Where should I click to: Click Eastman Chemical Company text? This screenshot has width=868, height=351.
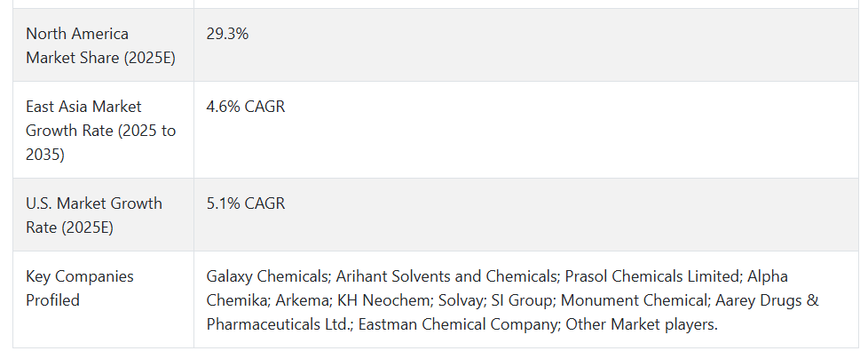[458, 323]
